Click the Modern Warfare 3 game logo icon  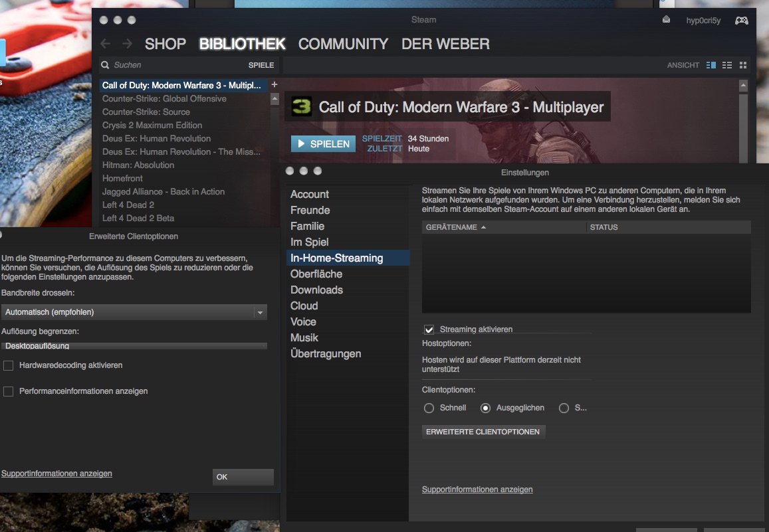click(301, 106)
